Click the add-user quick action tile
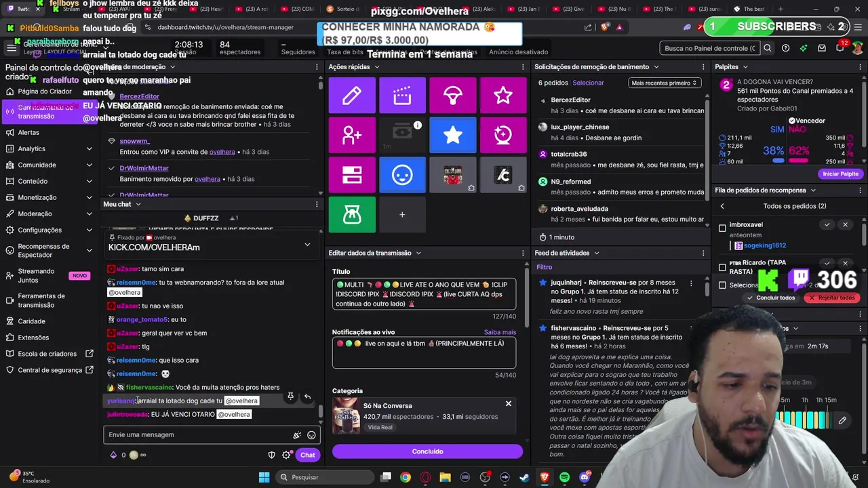Viewport: 868px width, 488px height. click(352, 135)
